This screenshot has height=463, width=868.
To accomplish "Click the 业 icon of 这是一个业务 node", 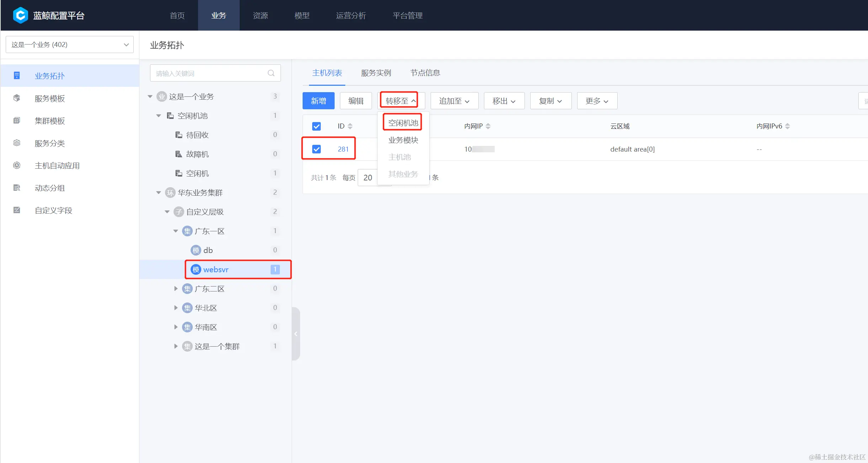I will coord(162,96).
